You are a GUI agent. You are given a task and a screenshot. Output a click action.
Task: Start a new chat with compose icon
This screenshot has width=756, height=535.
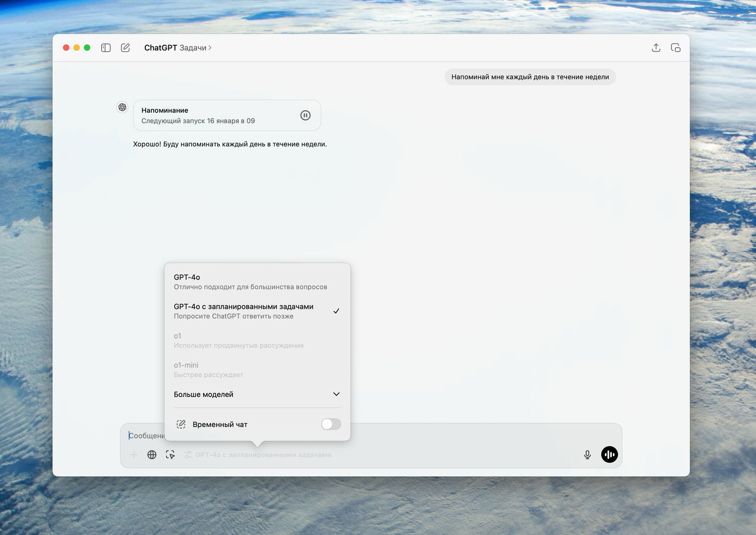coord(125,48)
